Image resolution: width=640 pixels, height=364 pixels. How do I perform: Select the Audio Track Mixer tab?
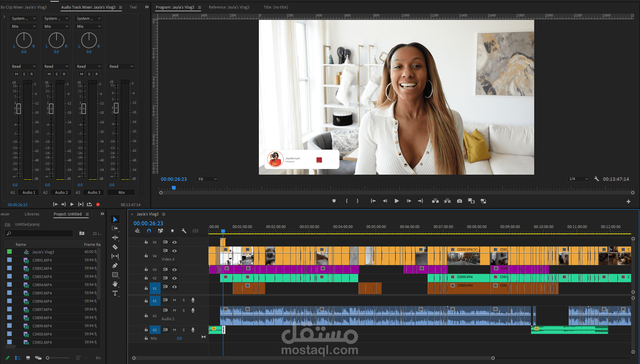coord(88,7)
